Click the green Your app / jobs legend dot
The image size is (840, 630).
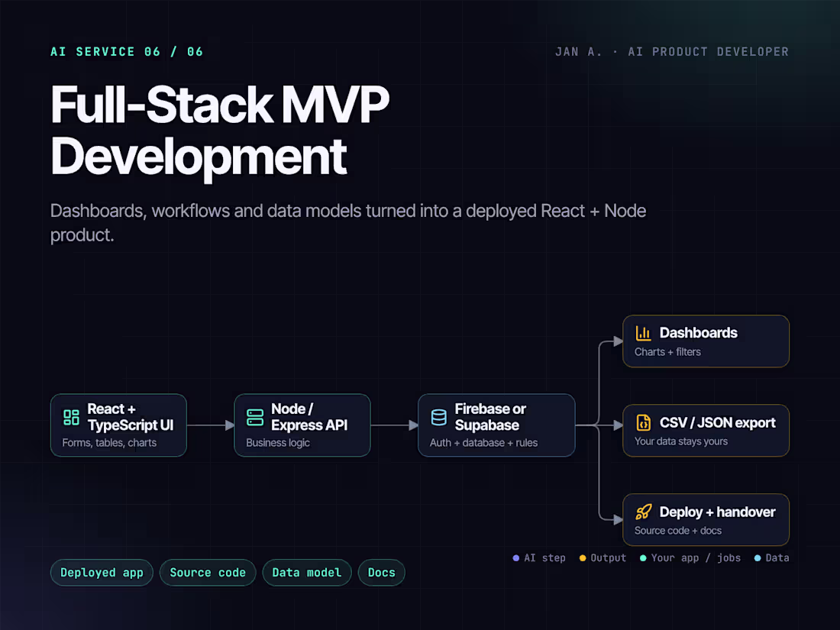(x=643, y=558)
